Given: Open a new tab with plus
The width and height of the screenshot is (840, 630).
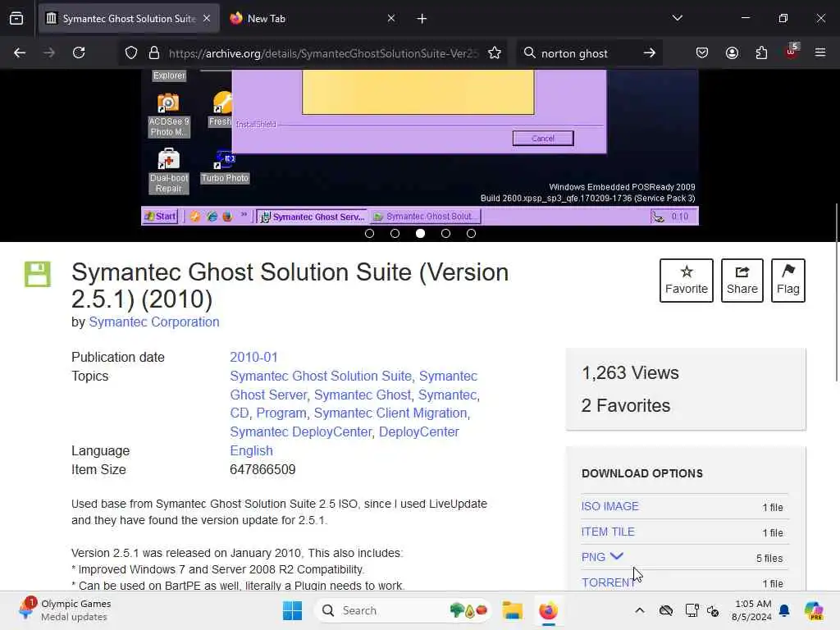Looking at the screenshot, I should point(422,19).
